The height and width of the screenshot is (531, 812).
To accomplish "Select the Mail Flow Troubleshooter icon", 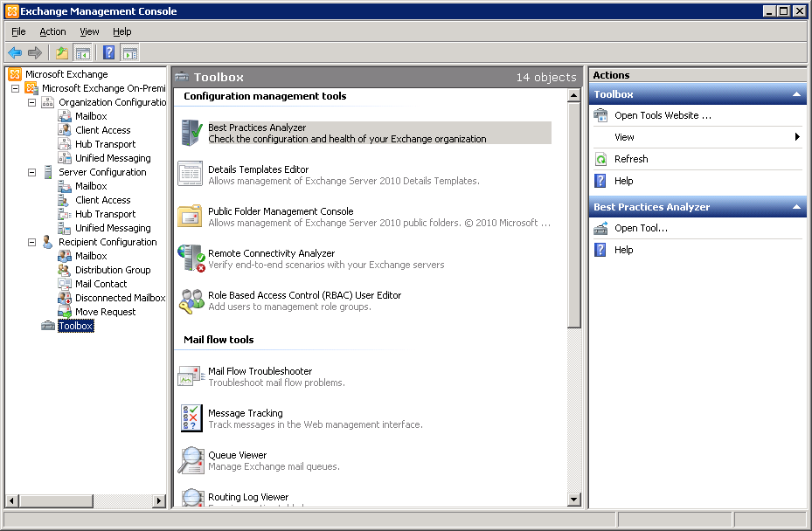I will point(191,376).
